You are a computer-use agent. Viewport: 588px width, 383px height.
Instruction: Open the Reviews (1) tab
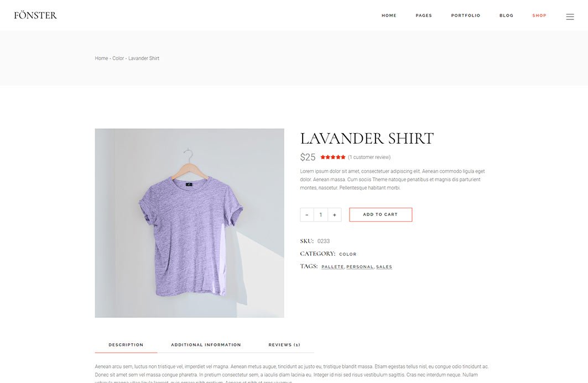coord(284,345)
